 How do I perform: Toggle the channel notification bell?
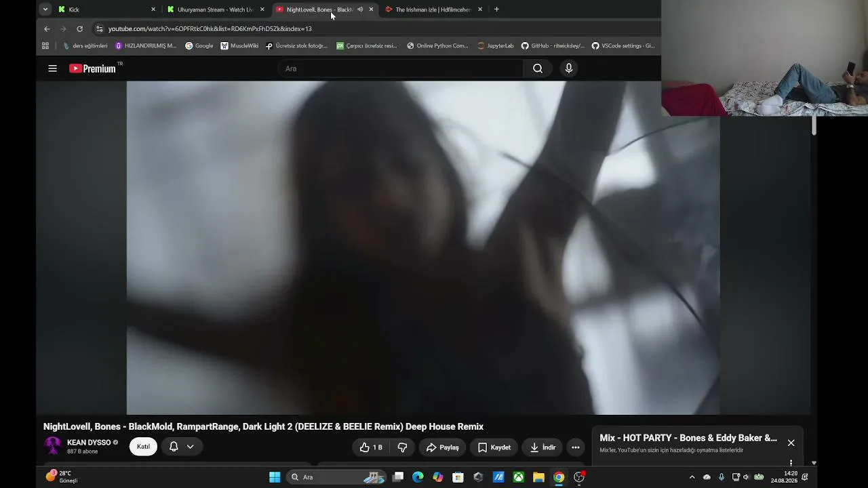(x=174, y=447)
